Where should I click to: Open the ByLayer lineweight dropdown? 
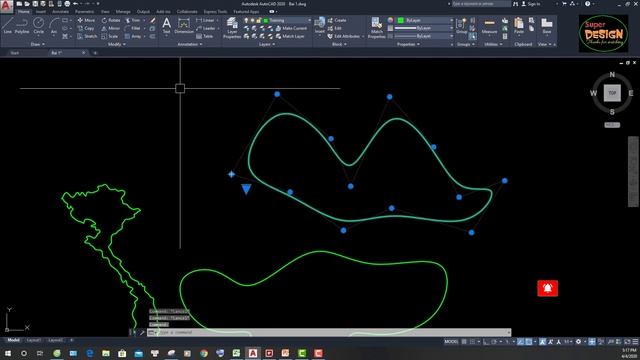[423, 28]
